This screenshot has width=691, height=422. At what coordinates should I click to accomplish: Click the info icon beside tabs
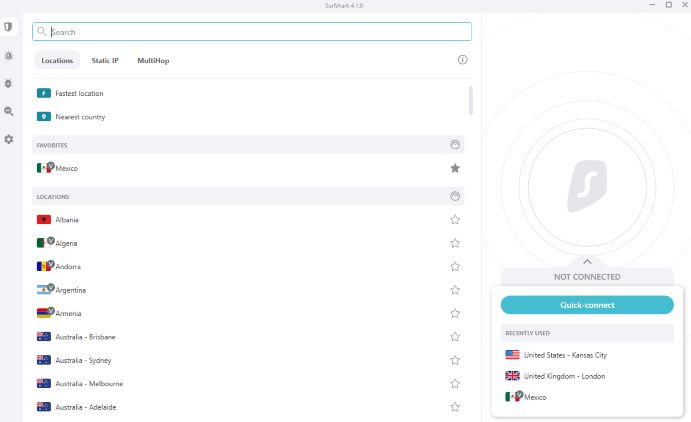pyautogui.click(x=462, y=60)
